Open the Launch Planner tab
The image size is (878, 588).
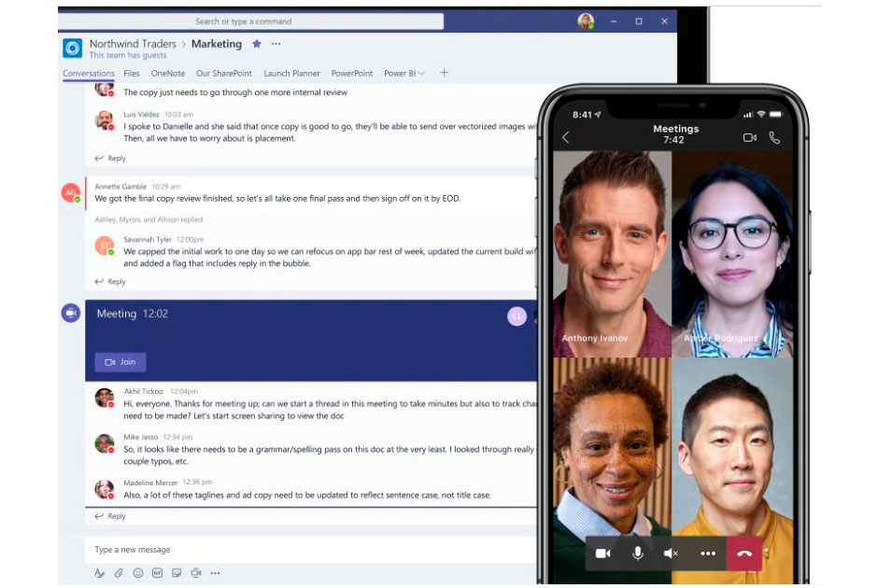[291, 74]
